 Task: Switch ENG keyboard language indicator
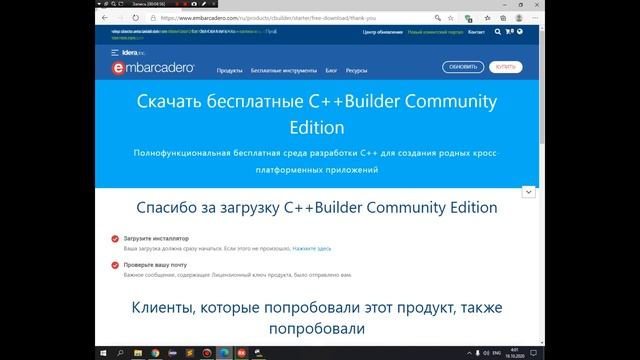(497, 353)
